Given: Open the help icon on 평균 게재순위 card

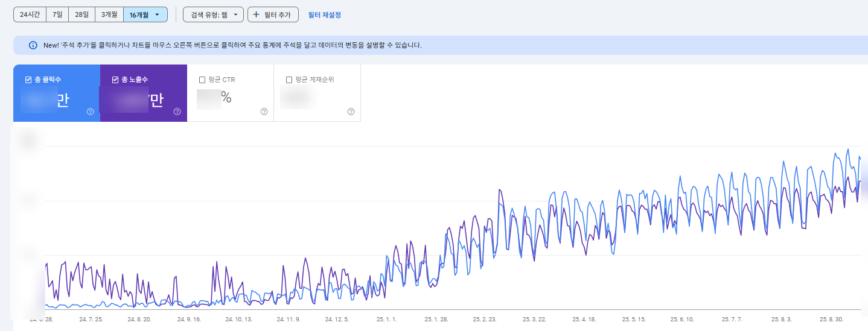Looking at the screenshot, I should click(x=351, y=112).
